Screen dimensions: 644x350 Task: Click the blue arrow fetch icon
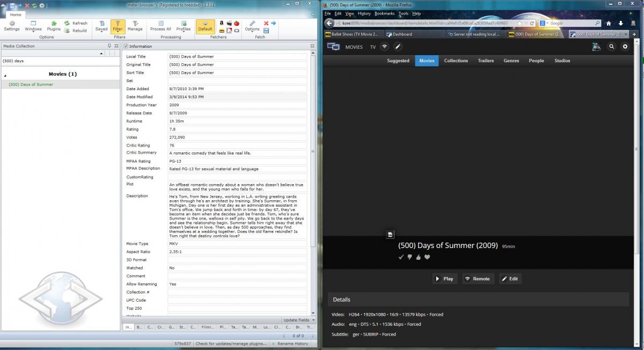click(x=274, y=23)
